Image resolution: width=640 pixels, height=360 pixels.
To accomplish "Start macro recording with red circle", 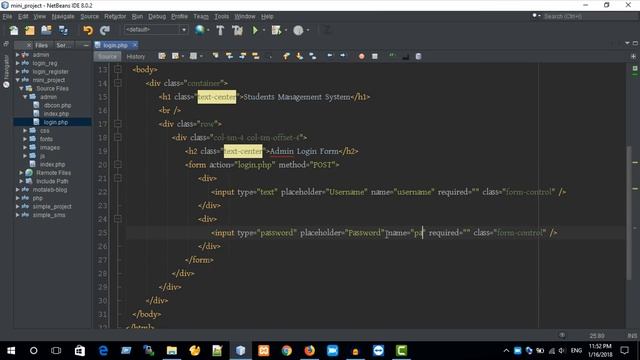I will point(361,56).
